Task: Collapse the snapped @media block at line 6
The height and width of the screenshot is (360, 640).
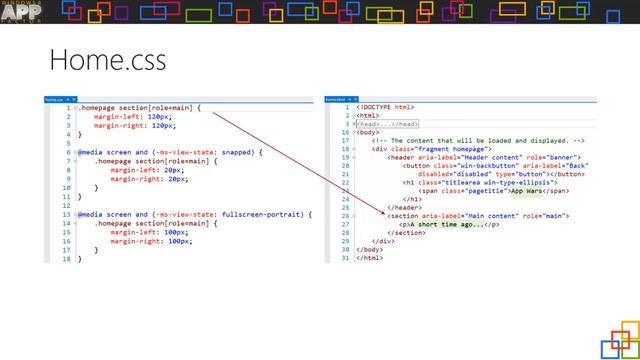Action: click(76, 152)
